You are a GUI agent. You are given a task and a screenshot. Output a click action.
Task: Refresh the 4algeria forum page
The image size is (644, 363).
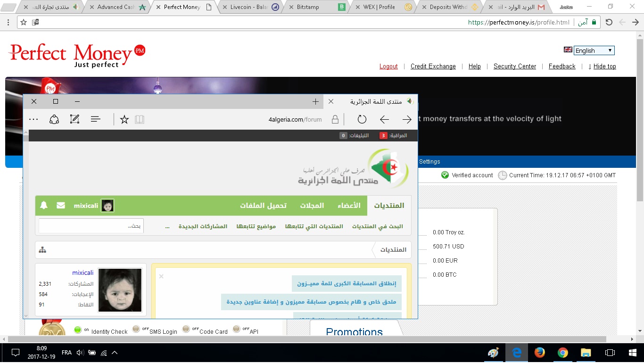coord(362,120)
